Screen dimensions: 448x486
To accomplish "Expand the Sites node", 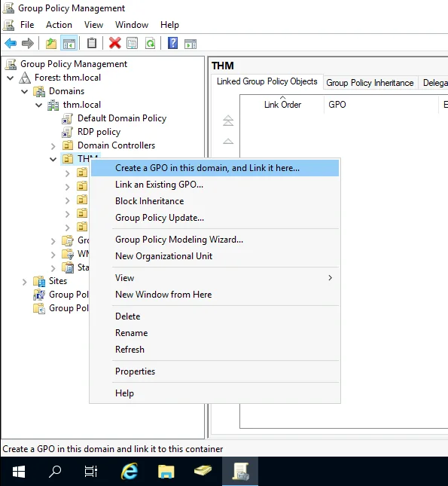I will click(25, 282).
